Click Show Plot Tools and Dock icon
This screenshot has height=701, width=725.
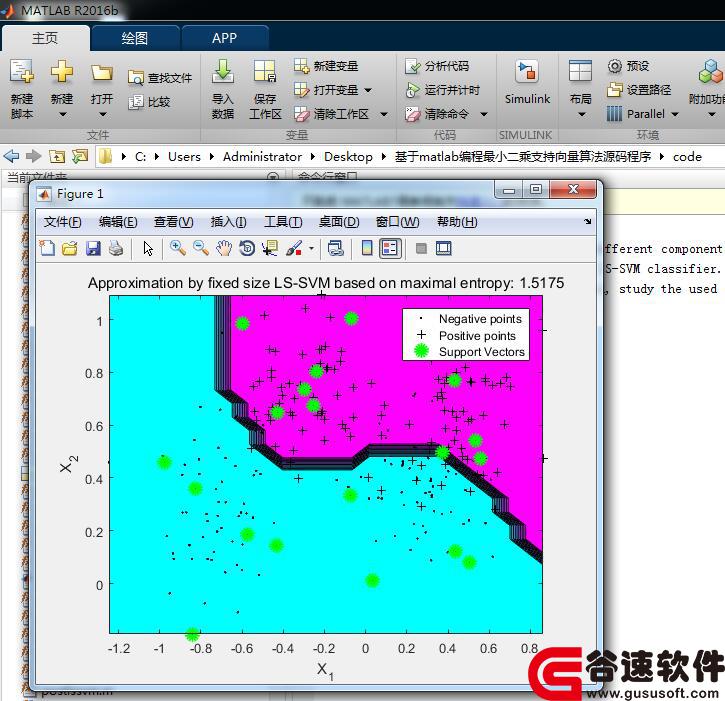click(443, 248)
